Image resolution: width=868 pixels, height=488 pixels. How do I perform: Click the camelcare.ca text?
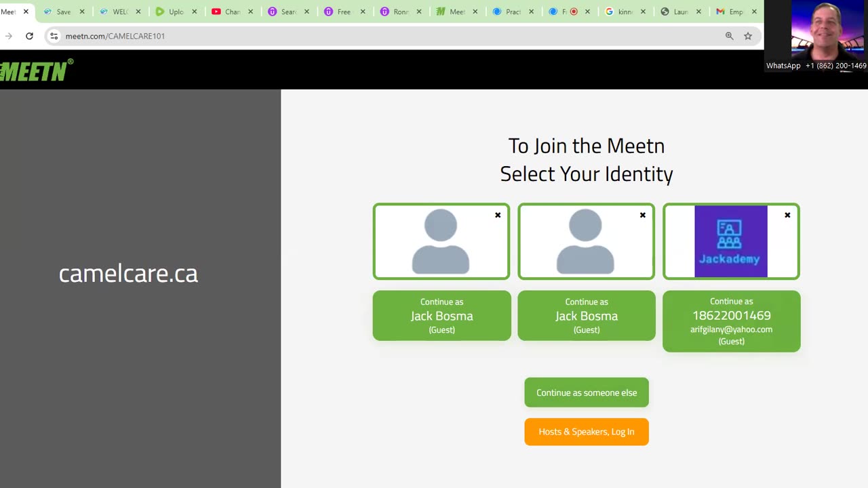coord(128,274)
